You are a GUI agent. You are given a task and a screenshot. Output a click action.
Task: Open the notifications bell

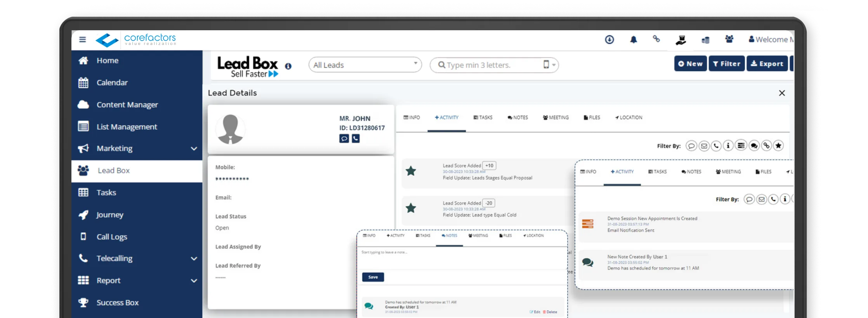pyautogui.click(x=634, y=39)
